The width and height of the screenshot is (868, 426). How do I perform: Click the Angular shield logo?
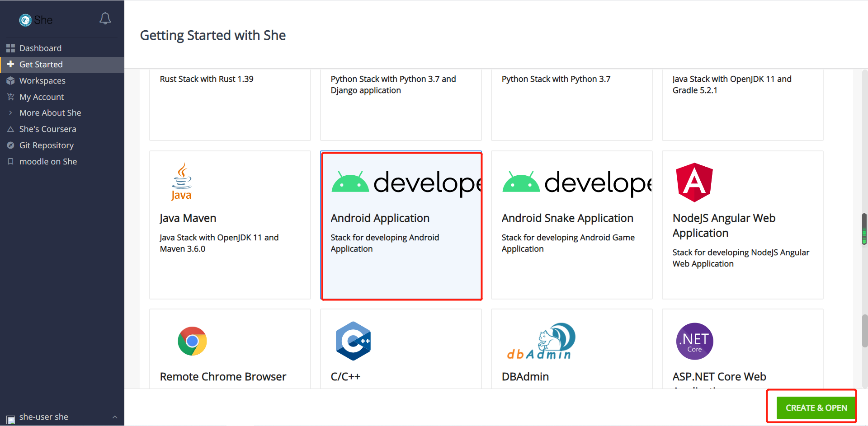coord(694,182)
